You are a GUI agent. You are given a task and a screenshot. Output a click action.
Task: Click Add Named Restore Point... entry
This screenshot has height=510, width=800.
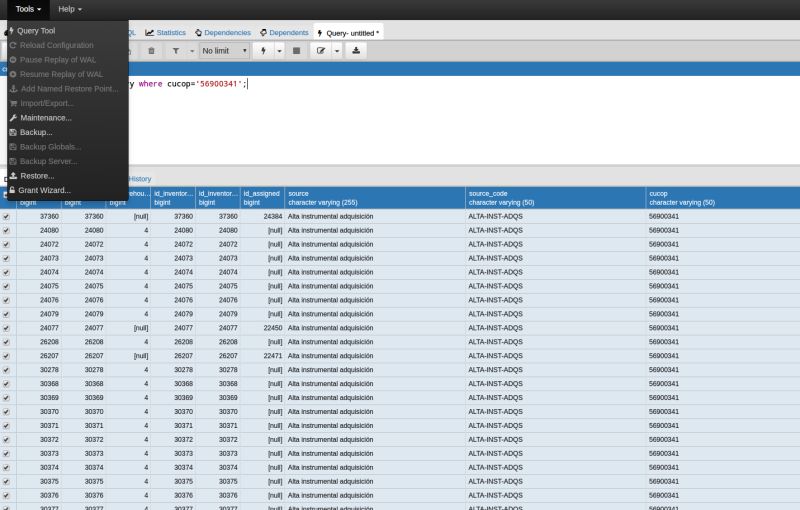coord(67,89)
